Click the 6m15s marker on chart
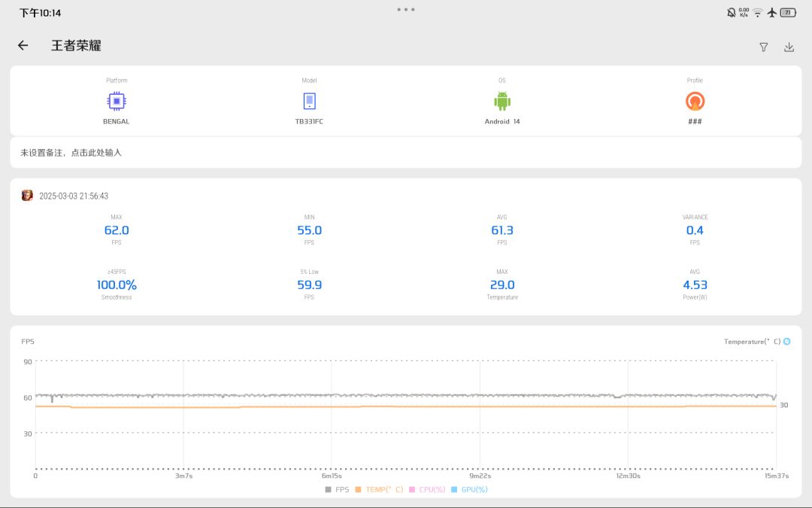 [x=332, y=476]
